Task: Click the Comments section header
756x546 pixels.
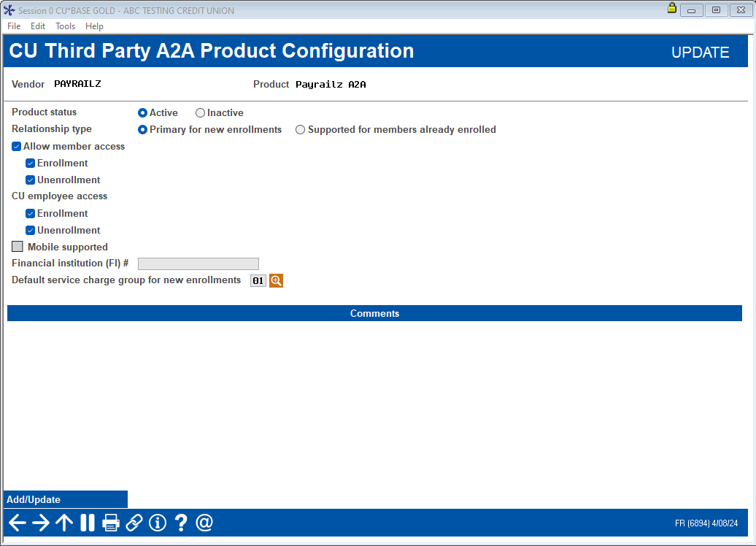Action: point(374,314)
